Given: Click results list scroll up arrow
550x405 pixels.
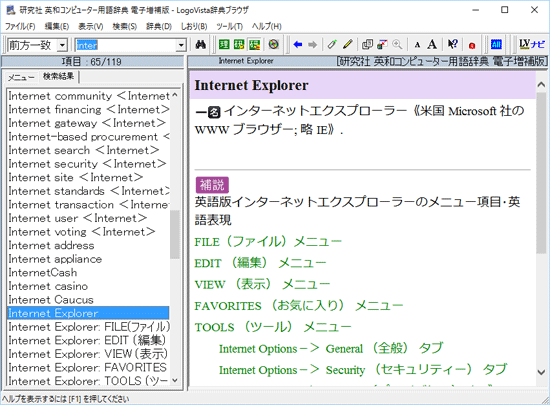Looking at the screenshot, I should click(175, 95).
